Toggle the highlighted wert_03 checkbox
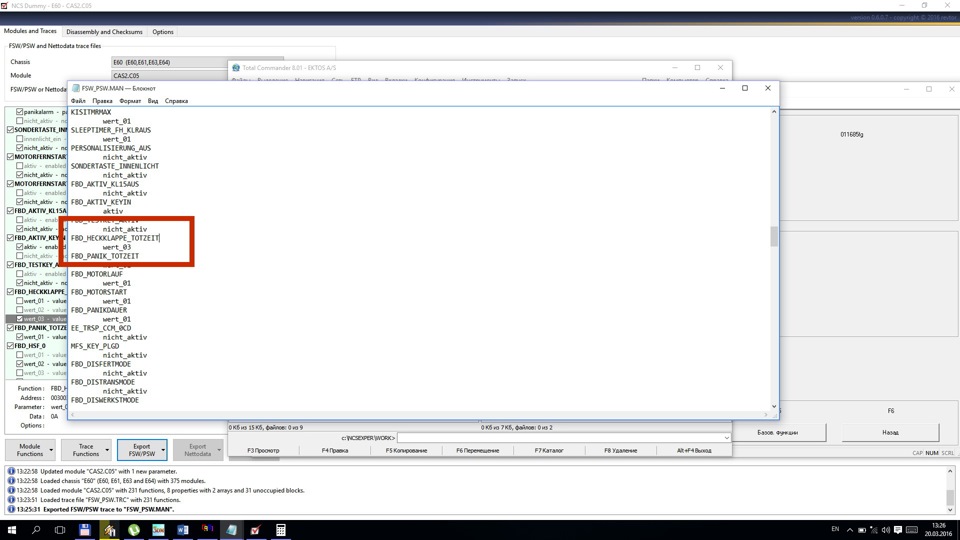 (x=20, y=319)
